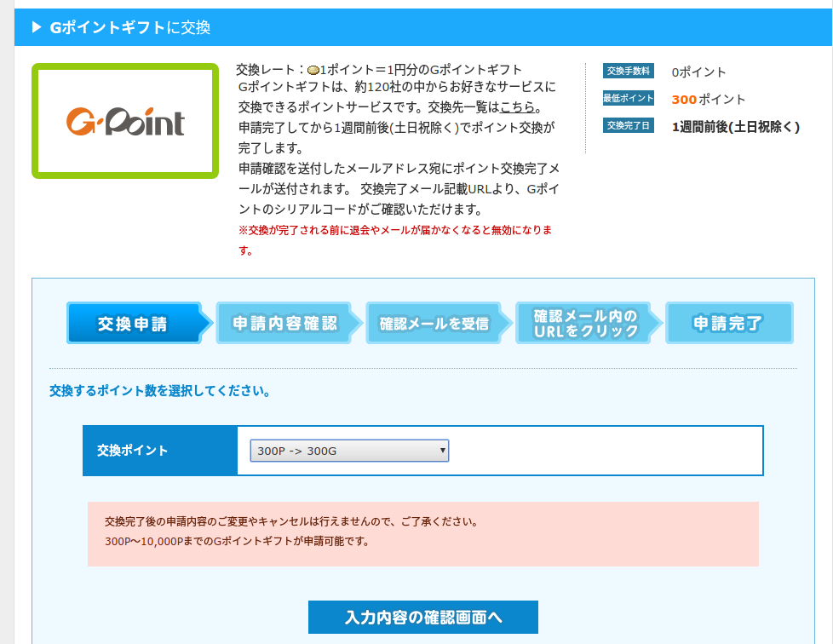The image size is (833, 644).
Task: Click the 交換するポイント数を選択してください heading
Action: point(160,391)
